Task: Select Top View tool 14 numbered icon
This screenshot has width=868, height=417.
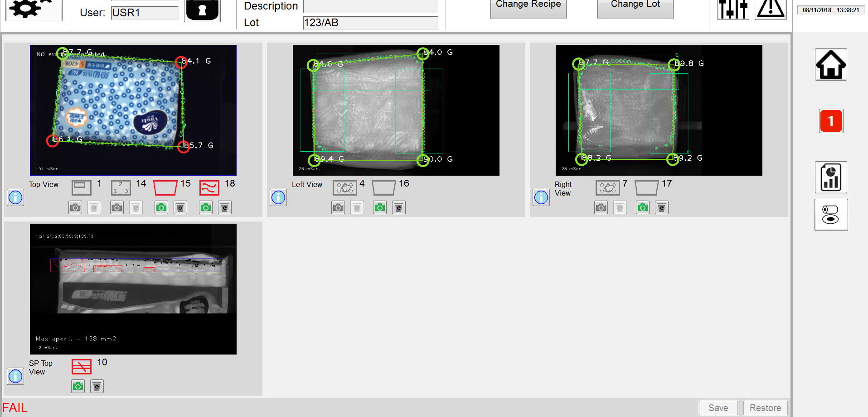Action: pos(121,187)
